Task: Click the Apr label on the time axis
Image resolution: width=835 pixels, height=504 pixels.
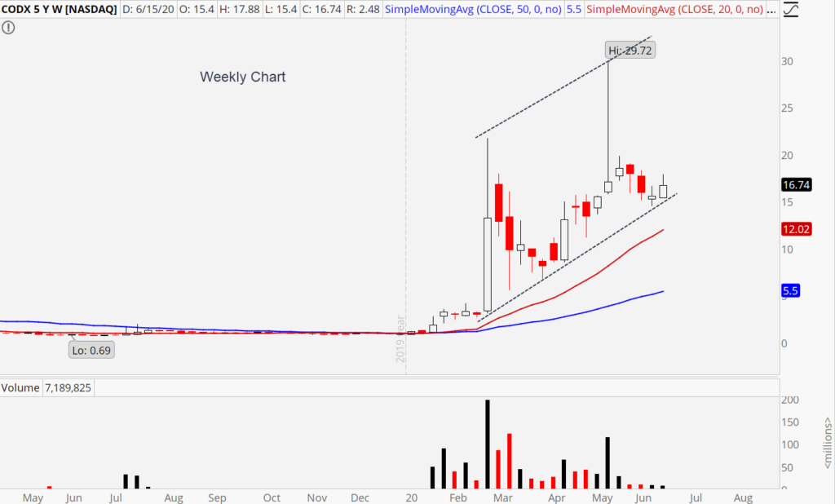Action: (556, 497)
